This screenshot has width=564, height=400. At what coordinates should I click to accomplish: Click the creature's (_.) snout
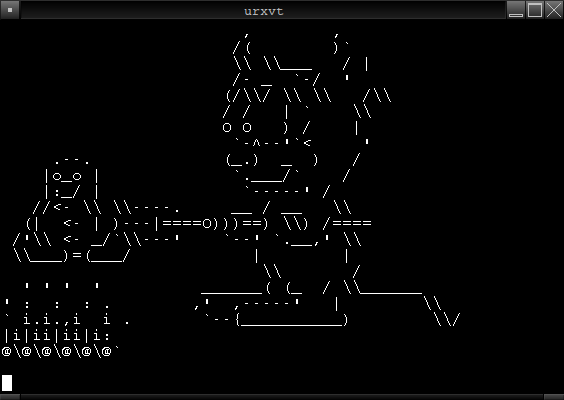pos(242,160)
